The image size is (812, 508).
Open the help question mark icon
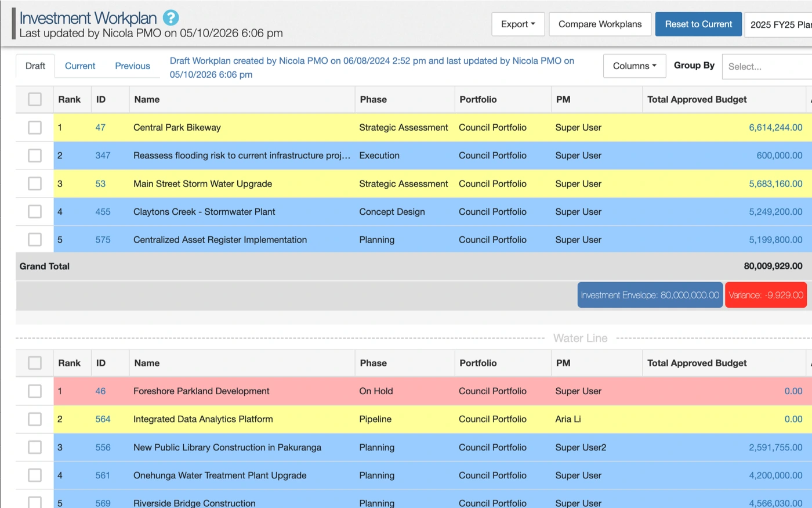171,18
